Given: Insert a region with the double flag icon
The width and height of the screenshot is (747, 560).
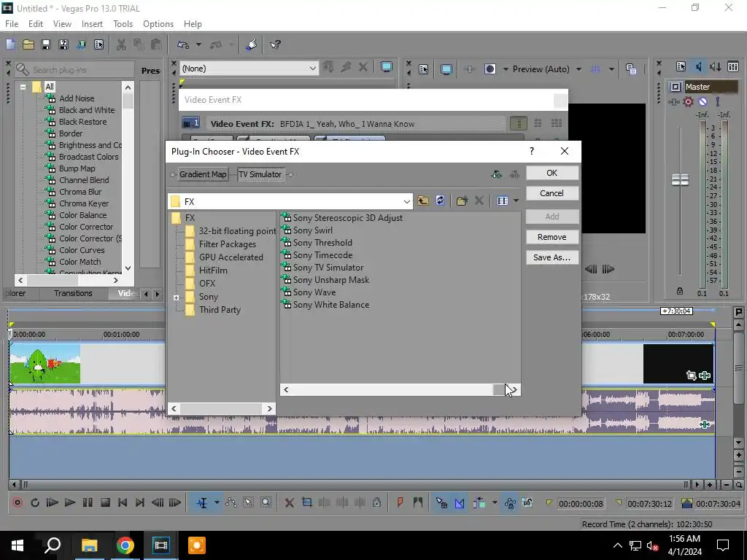Looking at the screenshot, I should click(418, 502).
